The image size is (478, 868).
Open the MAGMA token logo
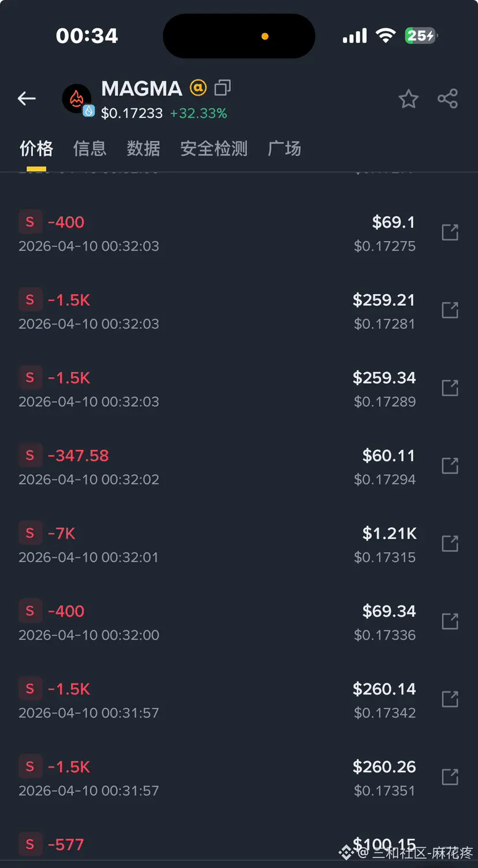[x=77, y=99]
